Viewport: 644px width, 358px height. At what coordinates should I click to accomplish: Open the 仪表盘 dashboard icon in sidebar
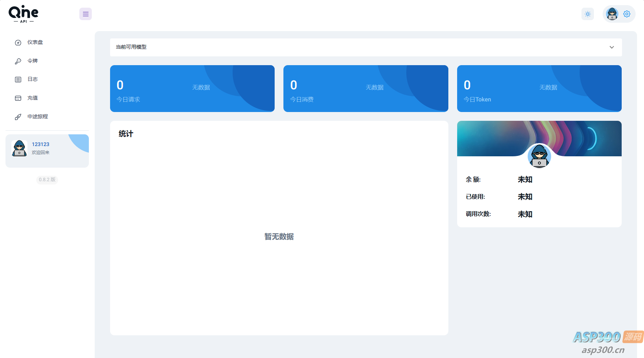(x=18, y=42)
